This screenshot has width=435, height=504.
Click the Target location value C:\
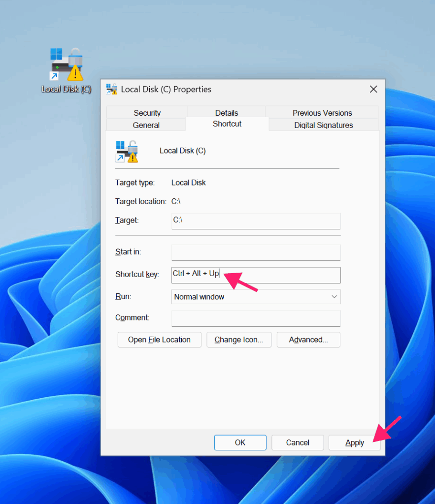(176, 201)
